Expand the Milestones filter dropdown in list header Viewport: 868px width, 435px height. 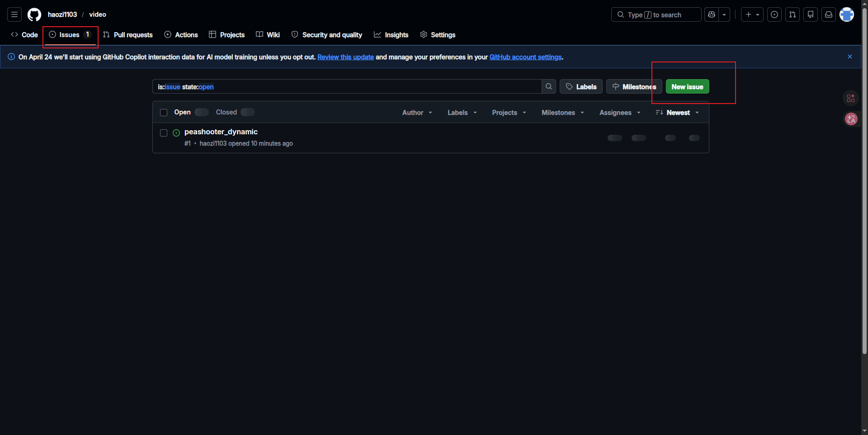point(563,113)
